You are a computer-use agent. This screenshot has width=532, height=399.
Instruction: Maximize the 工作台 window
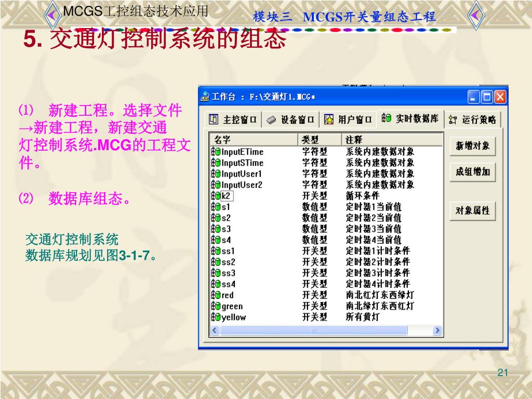[487, 97]
